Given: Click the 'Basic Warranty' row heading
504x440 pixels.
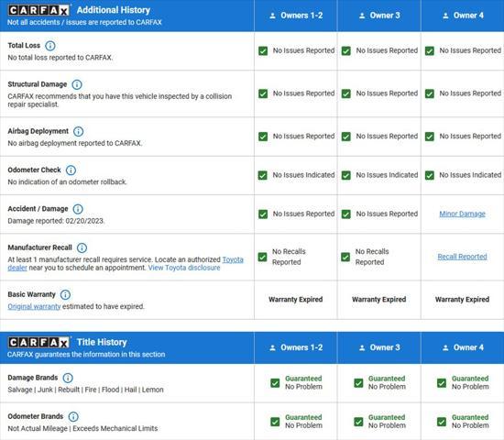Looking at the screenshot, I should point(31,294).
